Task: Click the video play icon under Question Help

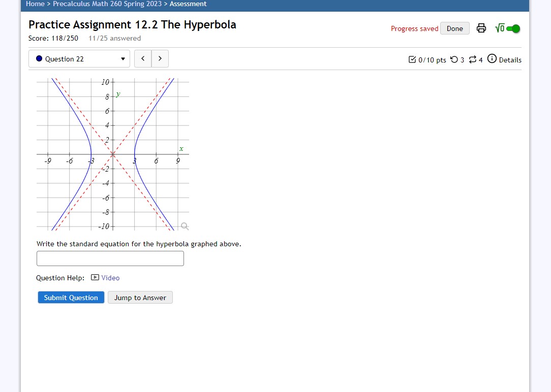Action: pos(95,277)
